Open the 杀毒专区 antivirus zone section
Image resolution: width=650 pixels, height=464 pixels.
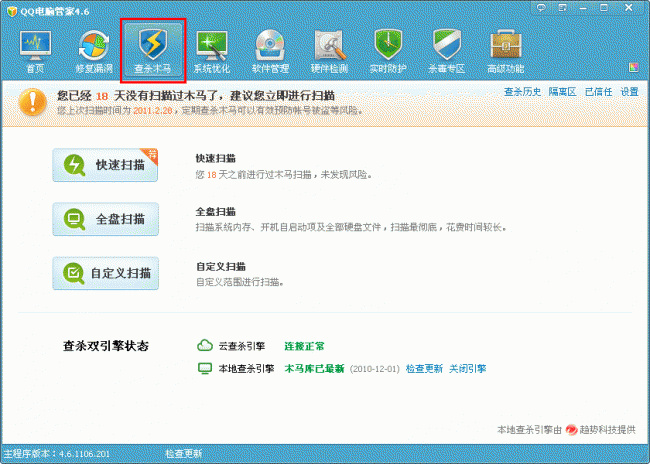[x=447, y=52]
